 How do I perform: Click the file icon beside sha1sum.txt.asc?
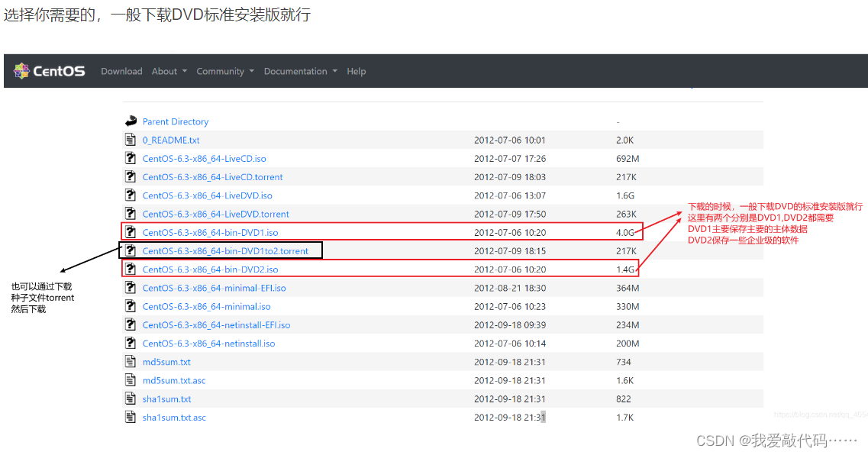[130, 417]
